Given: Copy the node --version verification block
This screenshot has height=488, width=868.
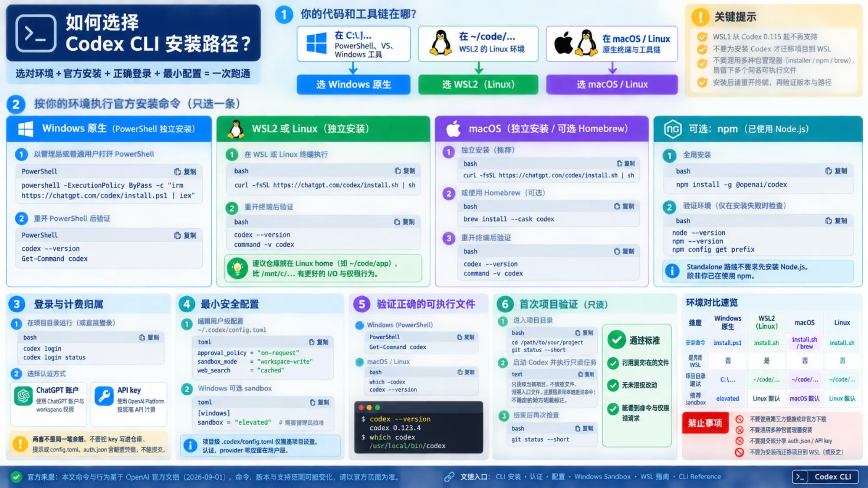Looking at the screenshot, I should 836,221.
